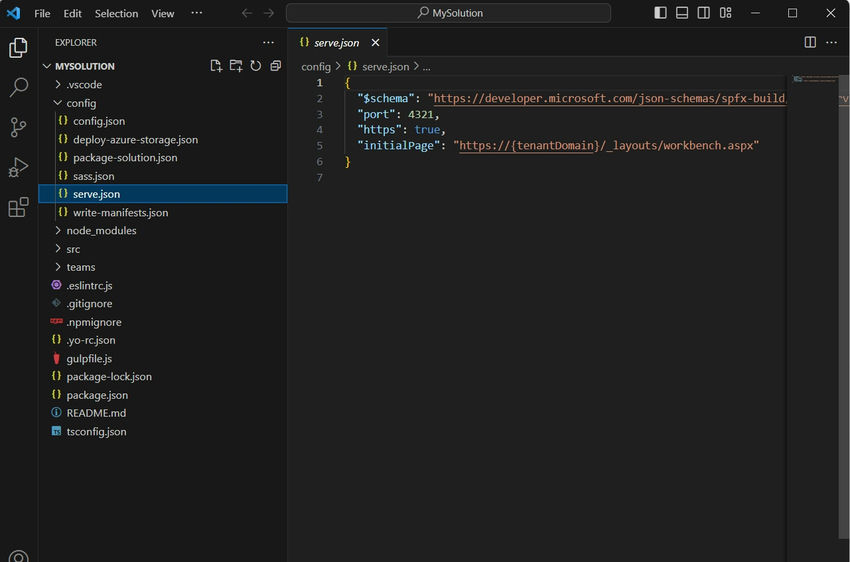Image resolution: width=850 pixels, height=562 pixels.
Task: Close the serve.json editor tab
Action: 375,42
